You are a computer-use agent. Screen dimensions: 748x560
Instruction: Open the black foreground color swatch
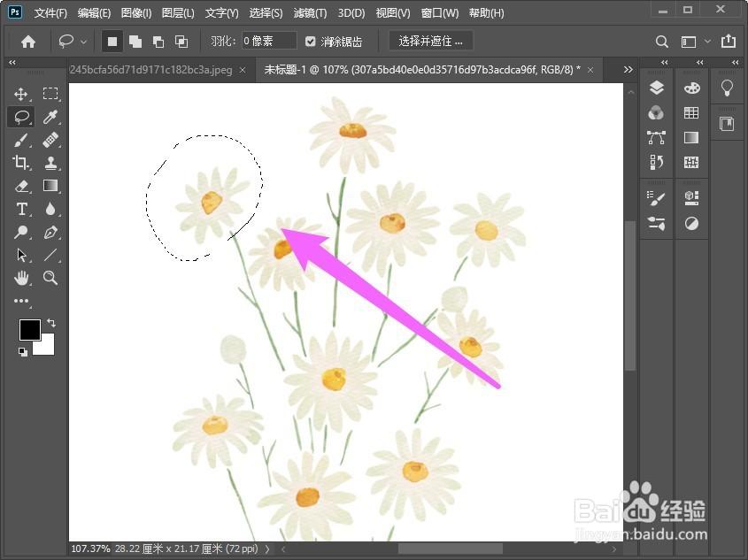(29, 329)
